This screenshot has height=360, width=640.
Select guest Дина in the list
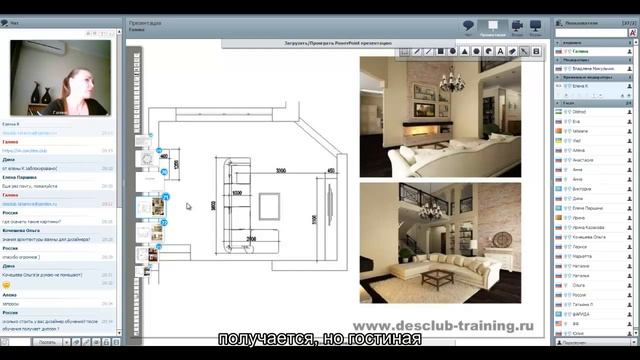594,198
